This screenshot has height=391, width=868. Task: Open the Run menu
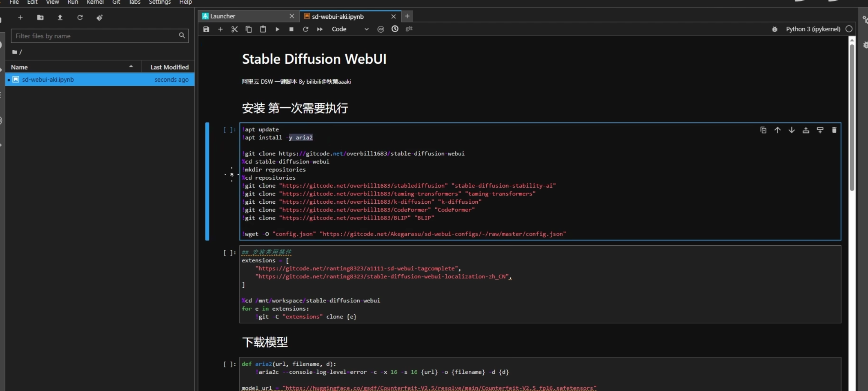pos(73,2)
